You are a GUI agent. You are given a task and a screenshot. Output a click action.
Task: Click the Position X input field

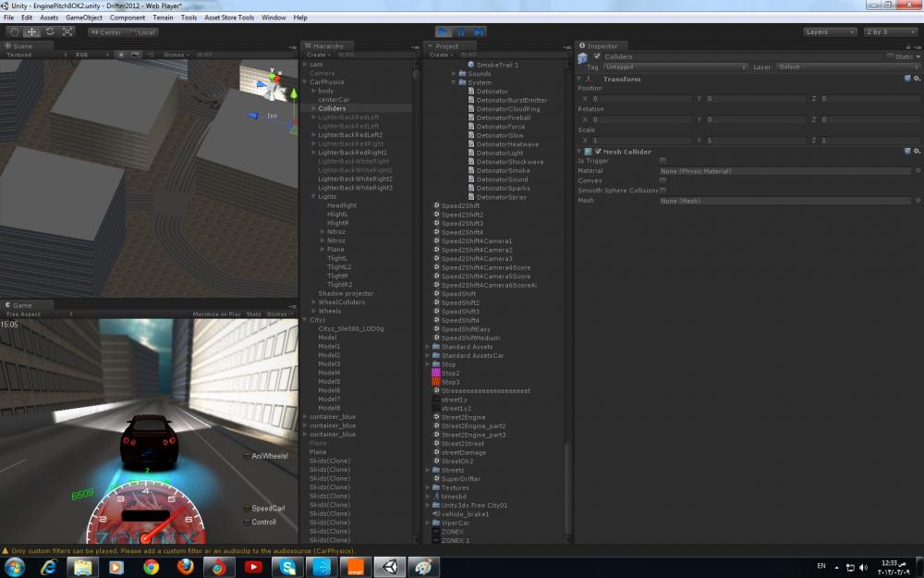(x=641, y=99)
